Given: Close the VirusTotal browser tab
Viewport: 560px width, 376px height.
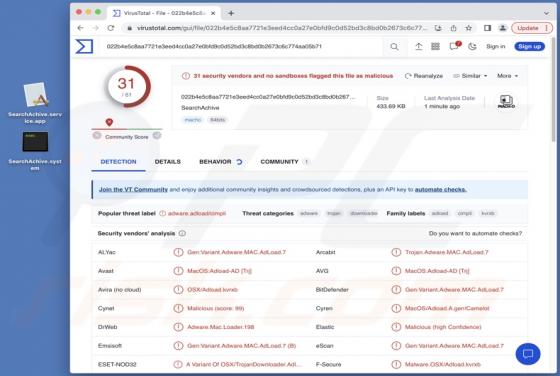Looking at the screenshot, I should point(213,13).
